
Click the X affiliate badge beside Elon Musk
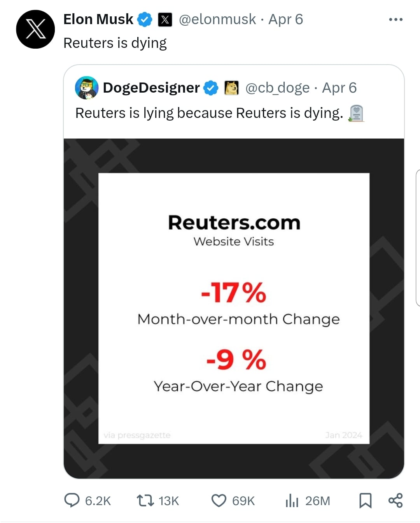click(165, 19)
